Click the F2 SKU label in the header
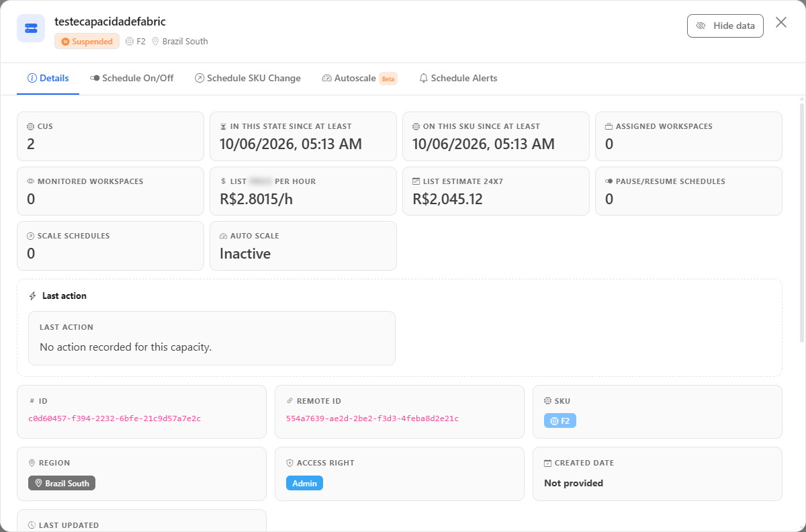Screen dimensions: 806x532 [136, 41]
